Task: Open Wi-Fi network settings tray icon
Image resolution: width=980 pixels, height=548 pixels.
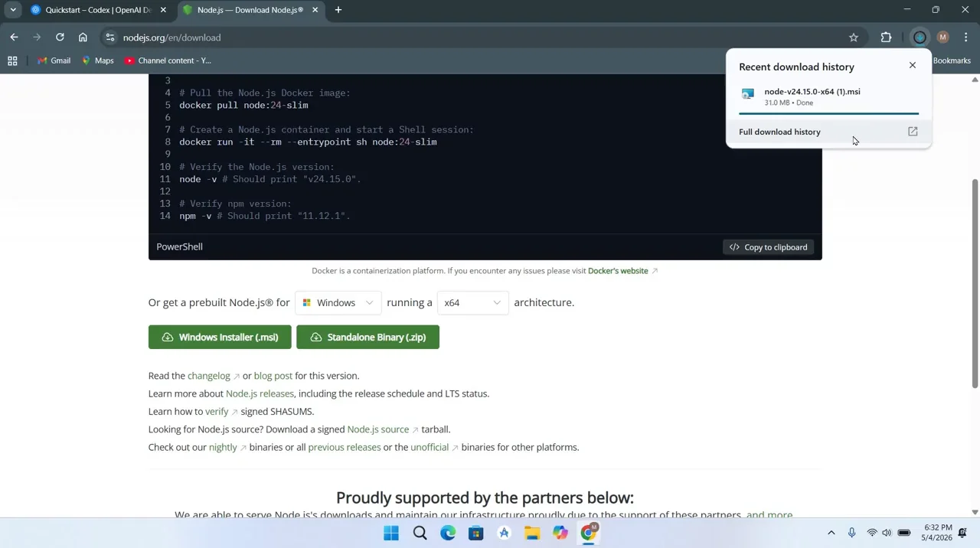Action: [x=871, y=533]
